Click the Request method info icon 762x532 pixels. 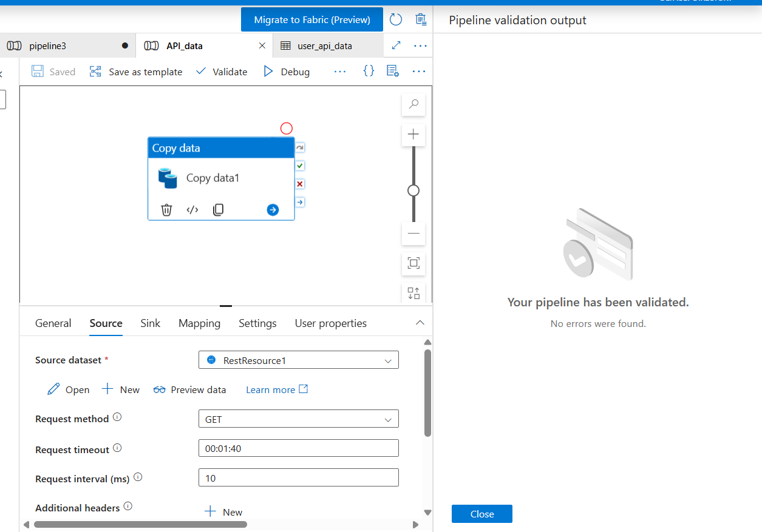tap(117, 417)
